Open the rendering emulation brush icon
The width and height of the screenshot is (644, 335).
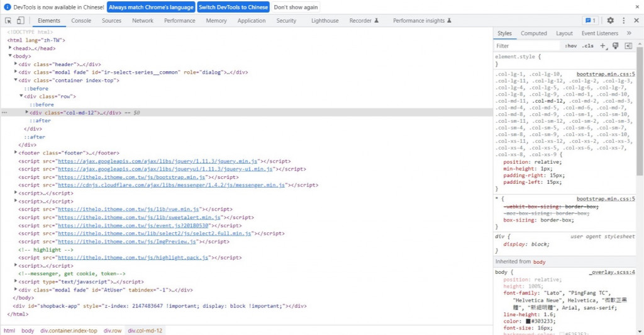click(615, 46)
